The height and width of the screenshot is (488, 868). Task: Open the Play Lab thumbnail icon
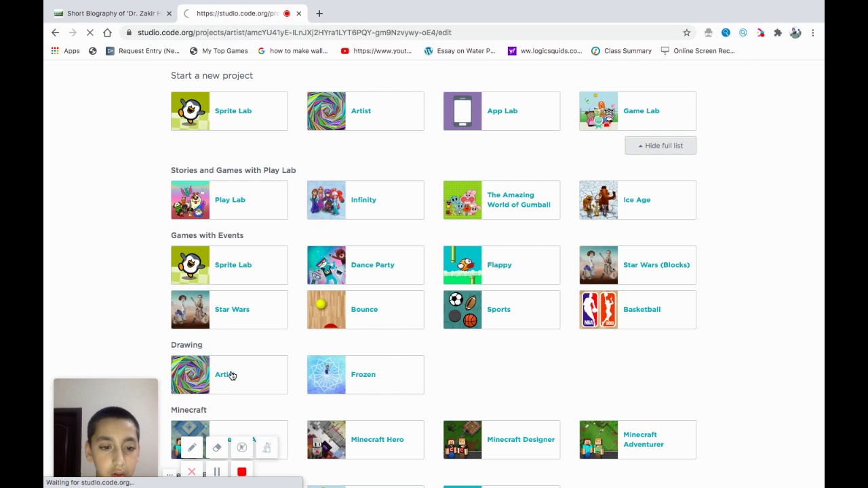point(191,200)
